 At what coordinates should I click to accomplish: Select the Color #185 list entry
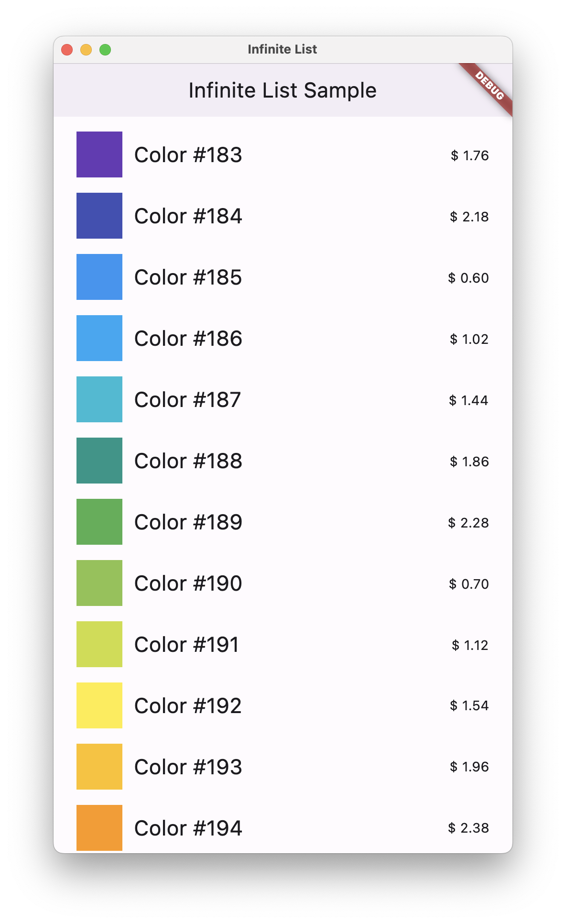click(188, 277)
